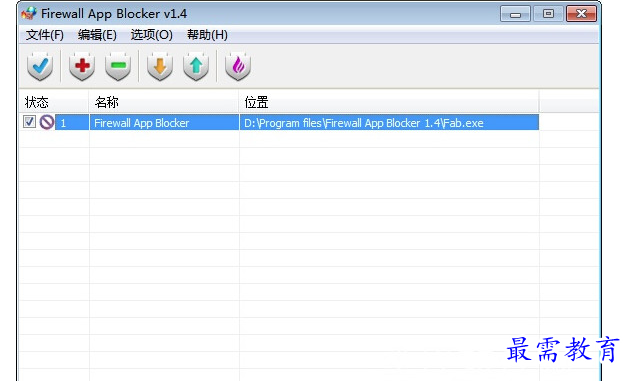The image size is (628, 381).
Task: Sort by the 名称 column header
Action: point(164,102)
